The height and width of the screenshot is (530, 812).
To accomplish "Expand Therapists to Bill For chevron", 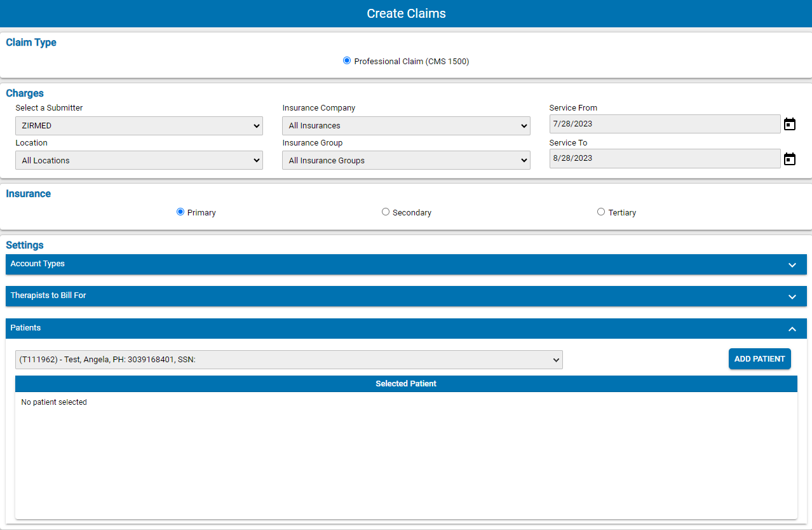I will pos(792,297).
